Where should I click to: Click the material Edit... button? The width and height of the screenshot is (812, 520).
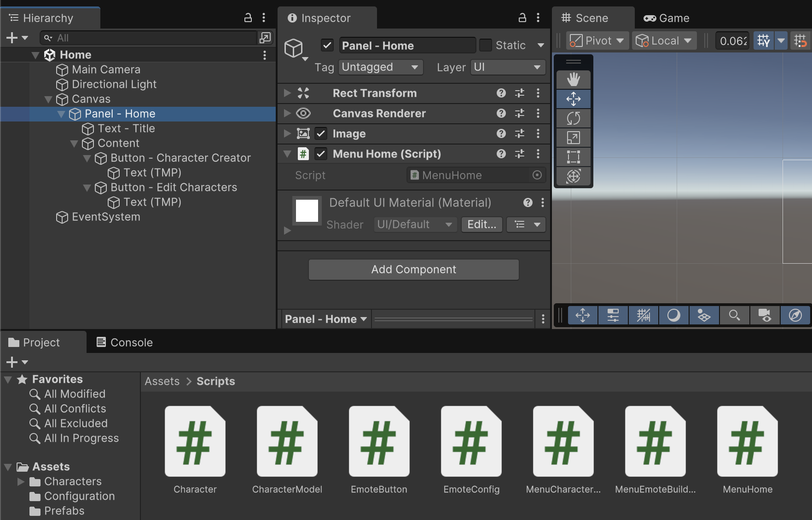pos(481,225)
